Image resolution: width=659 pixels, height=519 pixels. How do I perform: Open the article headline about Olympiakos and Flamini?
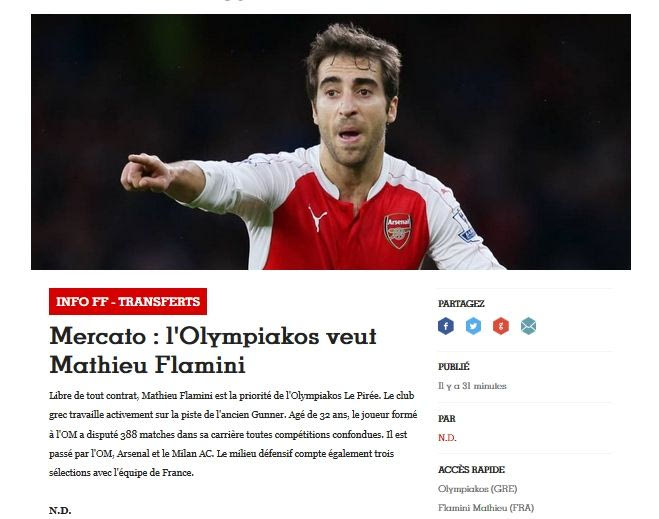click(x=213, y=350)
